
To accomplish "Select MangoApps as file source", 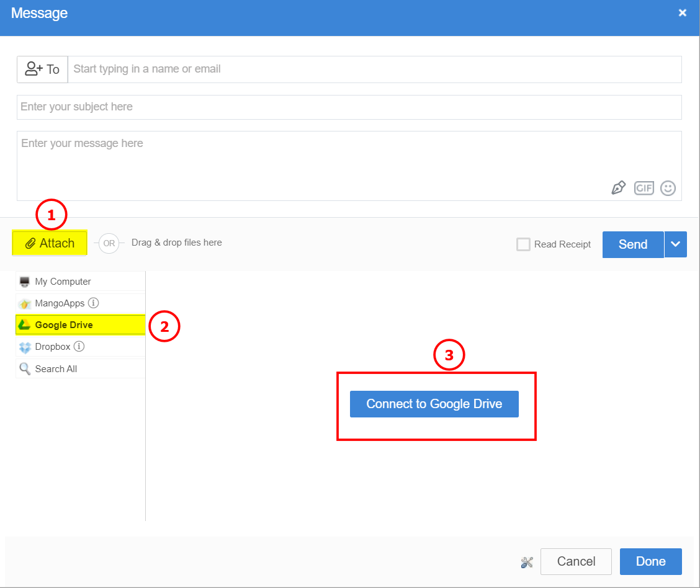I will click(60, 303).
